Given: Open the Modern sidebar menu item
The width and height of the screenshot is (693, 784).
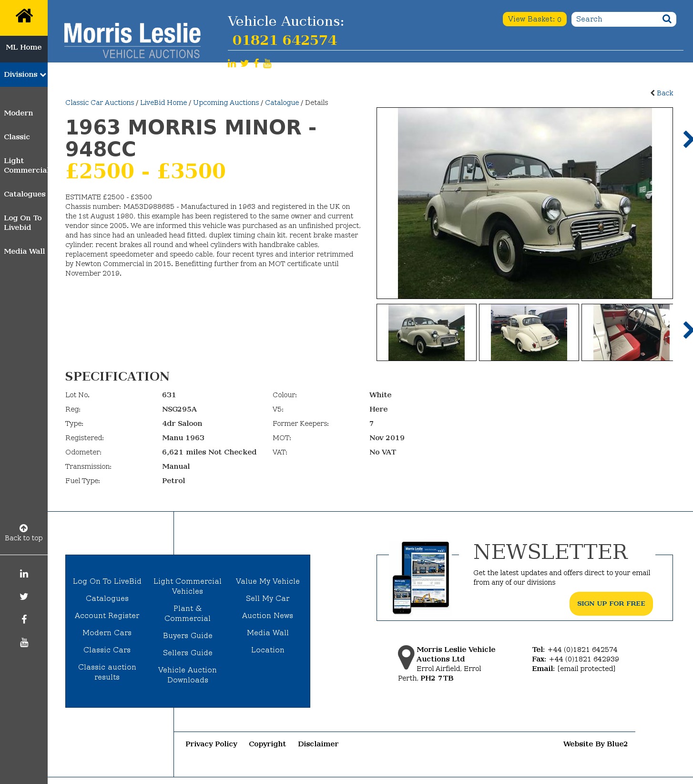Looking at the screenshot, I should 19,113.
